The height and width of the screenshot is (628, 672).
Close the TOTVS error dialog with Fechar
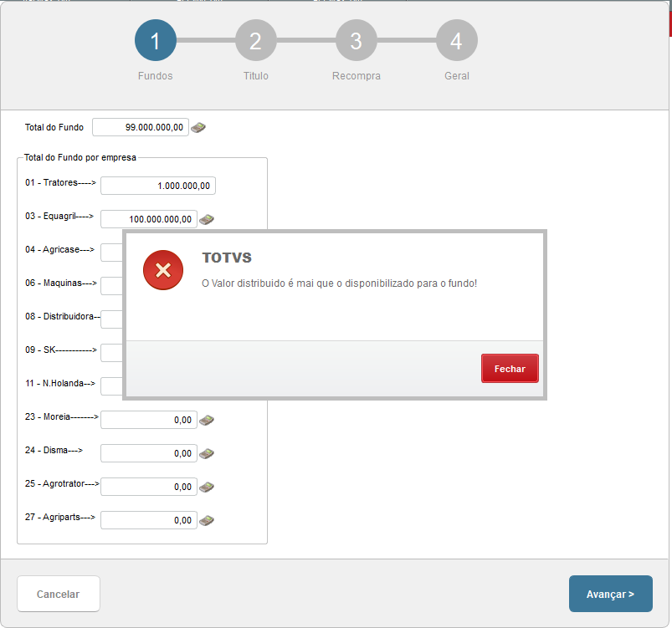coord(510,369)
